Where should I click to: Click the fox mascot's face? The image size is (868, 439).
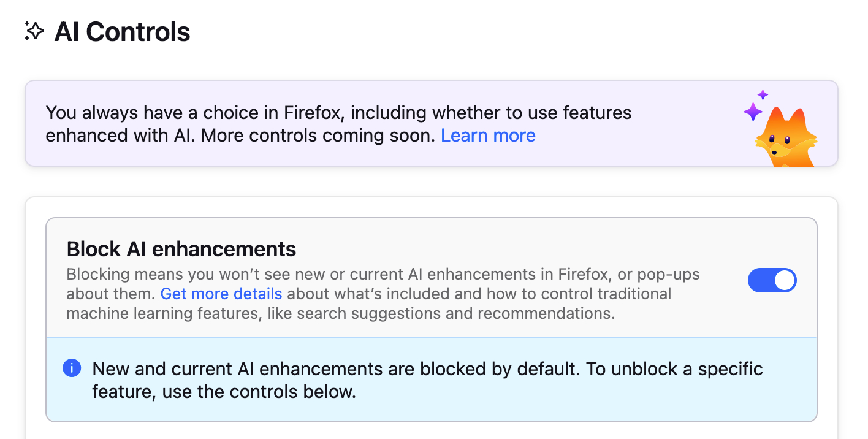780,142
